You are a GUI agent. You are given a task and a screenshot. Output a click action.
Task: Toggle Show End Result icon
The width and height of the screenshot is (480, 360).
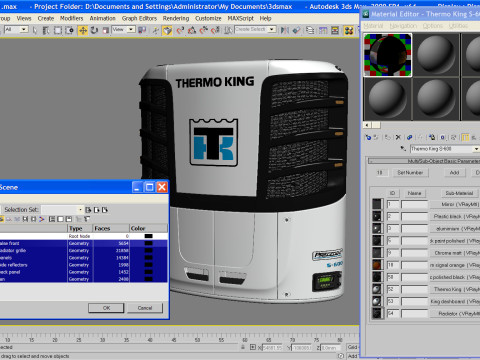click(x=465, y=137)
